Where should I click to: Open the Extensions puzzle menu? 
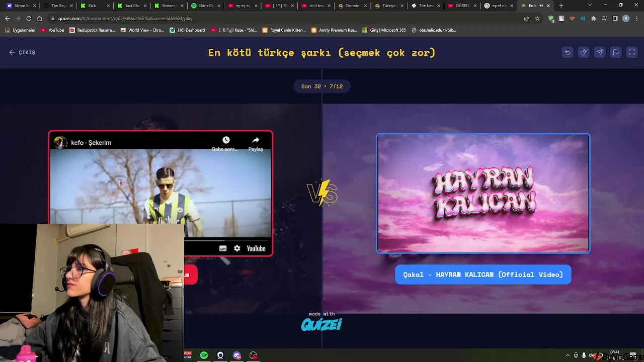click(594, 19)
